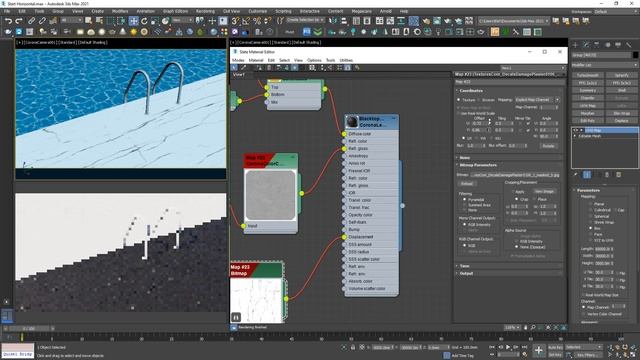640x360 pixels.
Task: Select the View1 tab in Slate editor
Action: (239, 75)
